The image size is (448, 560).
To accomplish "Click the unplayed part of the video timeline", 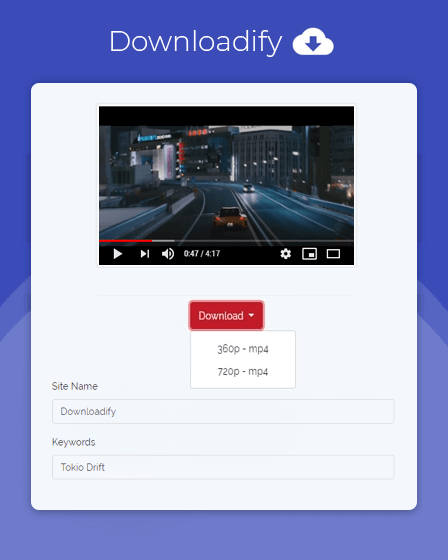I will click(253, 241).
